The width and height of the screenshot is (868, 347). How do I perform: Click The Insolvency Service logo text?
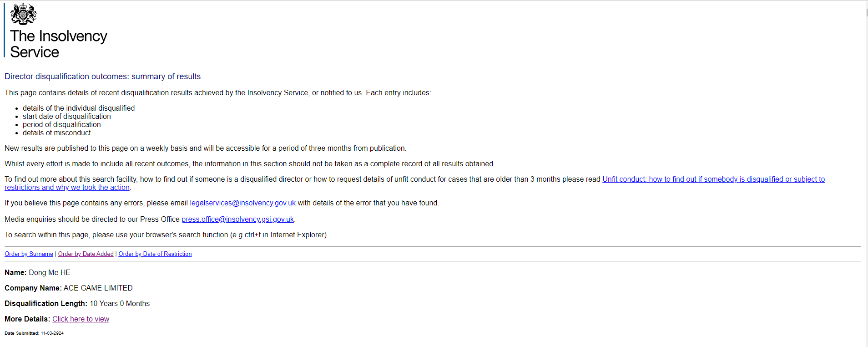(x=59, y=44)
